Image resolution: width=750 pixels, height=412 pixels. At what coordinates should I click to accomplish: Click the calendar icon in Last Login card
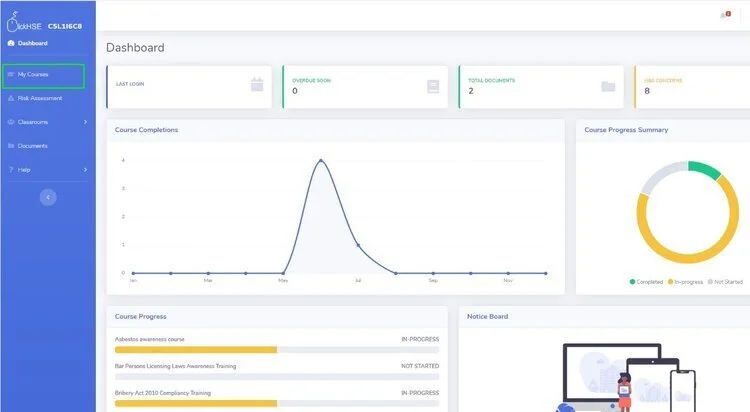pos(257,85)
